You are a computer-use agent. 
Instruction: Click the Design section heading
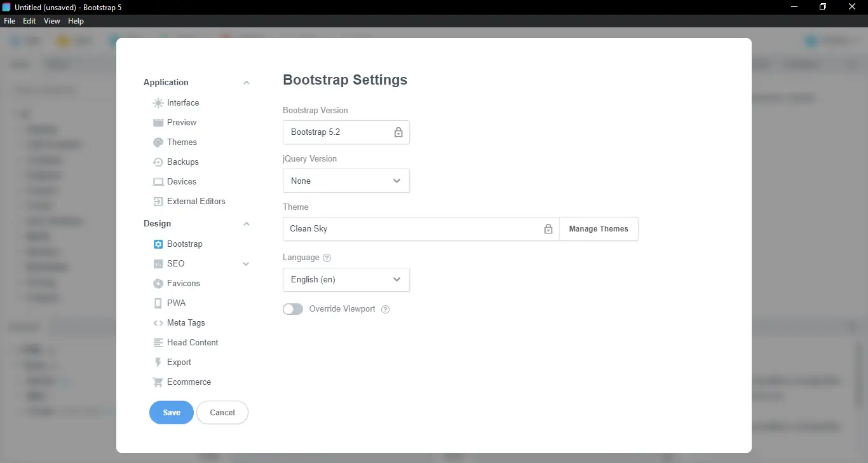(x=157, y=224)
